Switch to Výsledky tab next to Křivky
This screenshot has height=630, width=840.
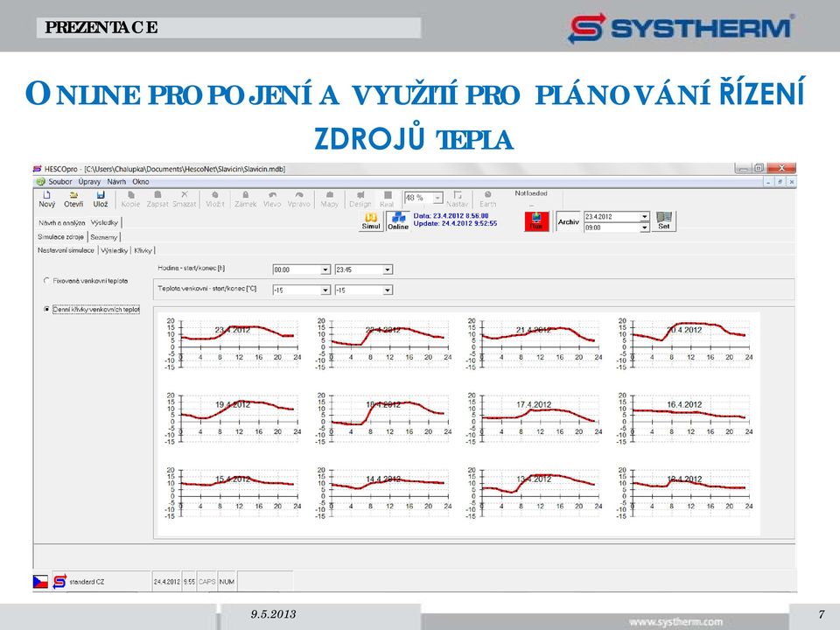tap(114, 250)
